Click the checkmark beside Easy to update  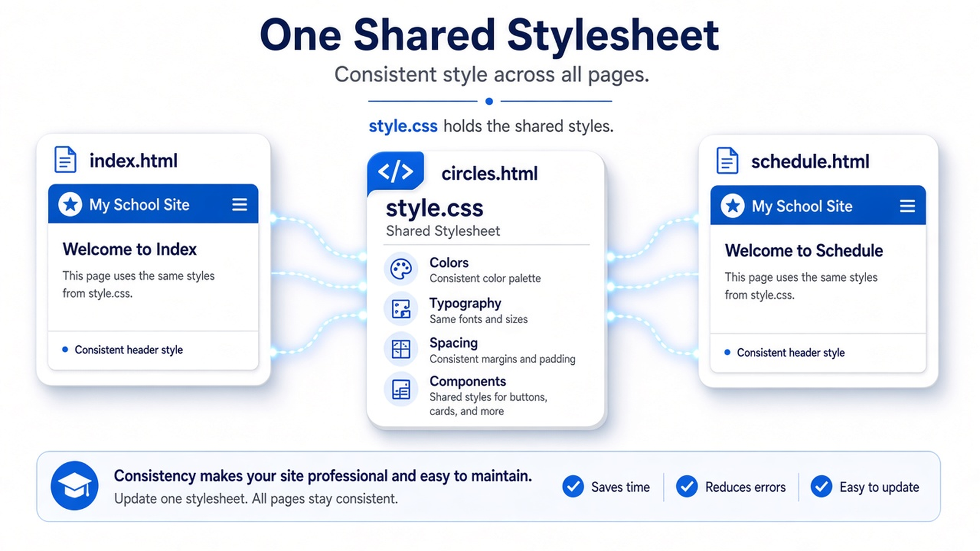click(821, 487)
